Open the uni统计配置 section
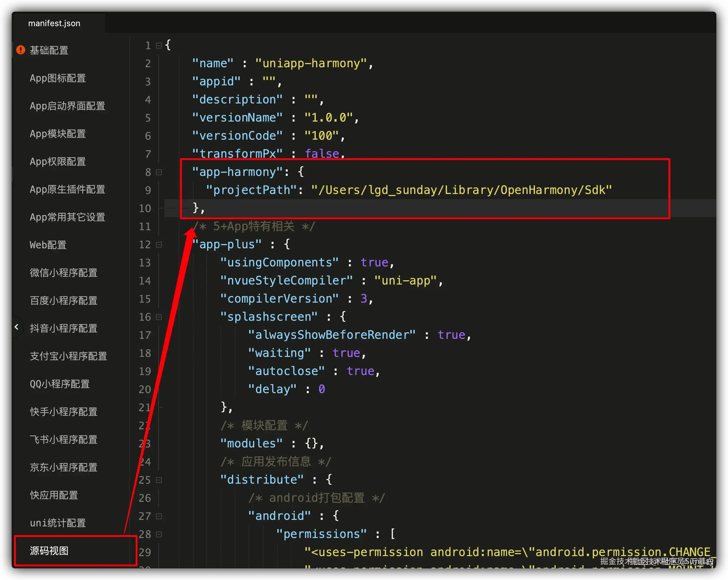 (x=58, y=523)
